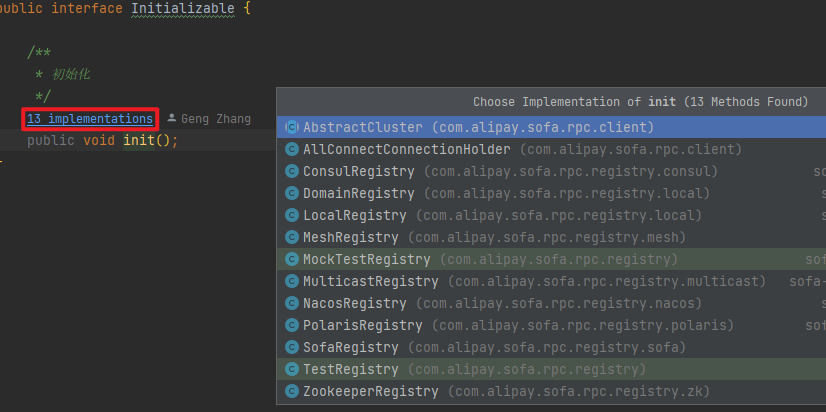Pick the PolarisRegistry implementation
Image resolution: width=826 pixels, height=412 pixels.
click(551, 325)
